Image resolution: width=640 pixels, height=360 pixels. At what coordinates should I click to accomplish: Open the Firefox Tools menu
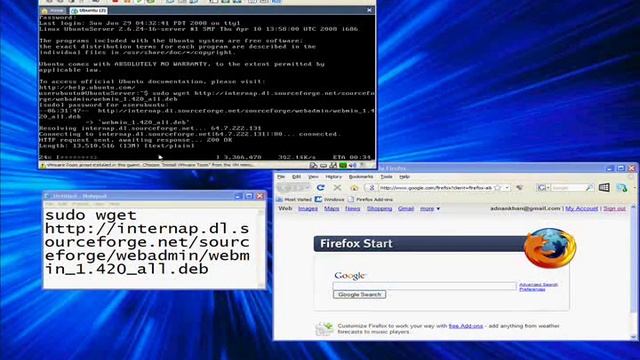coord(386,177)
